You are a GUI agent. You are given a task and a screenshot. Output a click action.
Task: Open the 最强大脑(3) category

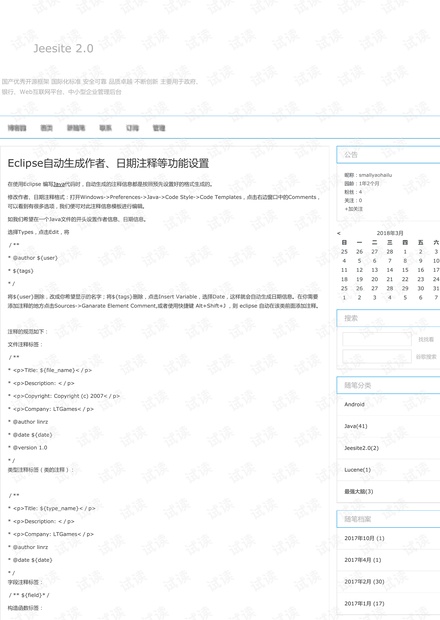359,491
